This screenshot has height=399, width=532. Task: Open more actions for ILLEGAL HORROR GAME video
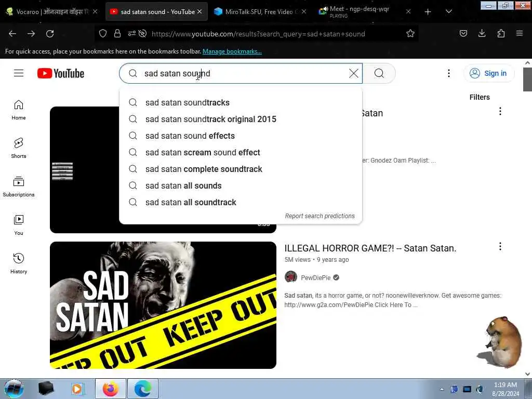pyautogui.click(x=500, y=246)
